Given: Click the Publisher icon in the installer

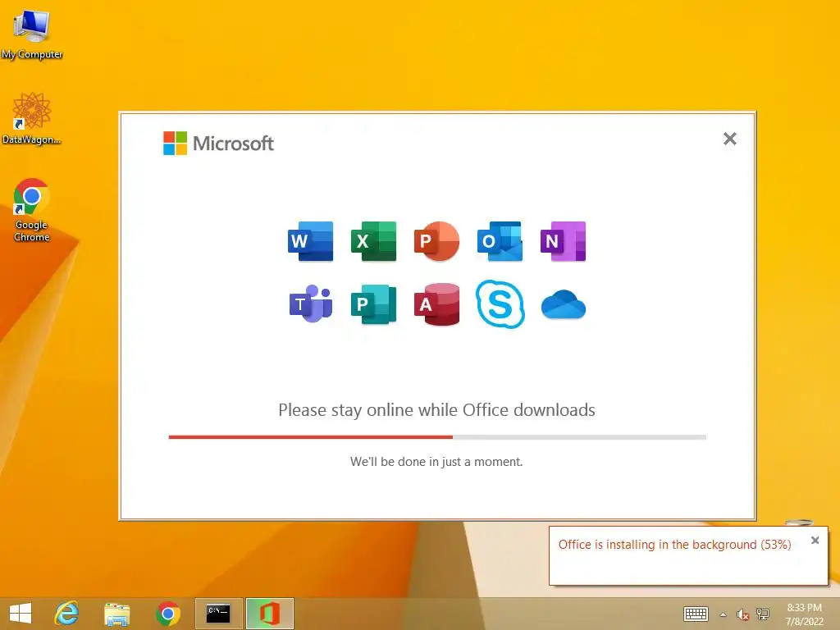Looking at the screenshot, I should tap(373, 304).
